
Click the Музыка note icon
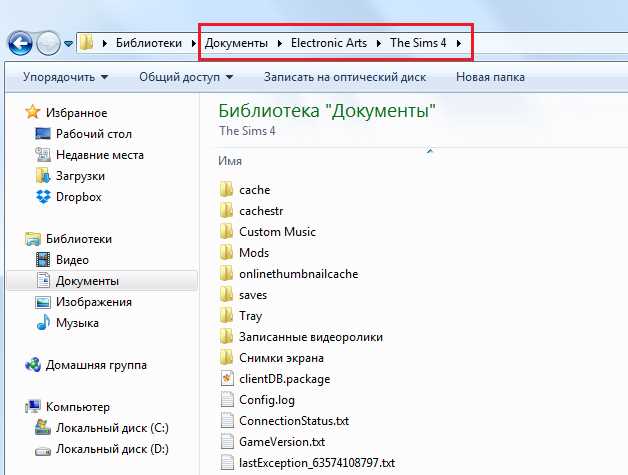[x=43, y=322]
